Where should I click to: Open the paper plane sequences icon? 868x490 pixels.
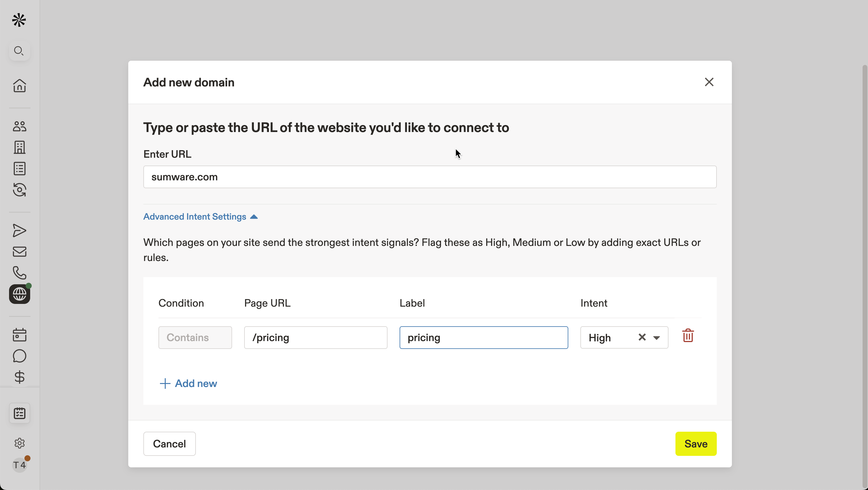pos(20,231)
